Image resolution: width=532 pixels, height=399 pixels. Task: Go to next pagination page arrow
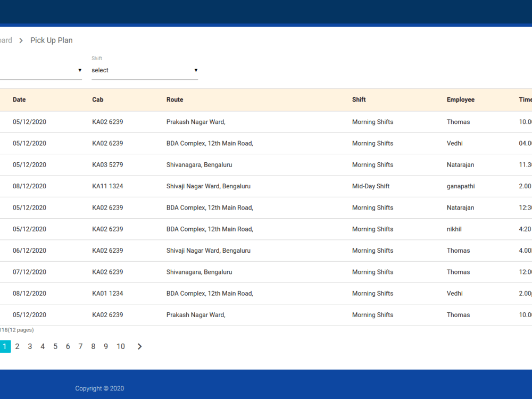(139, 346)
